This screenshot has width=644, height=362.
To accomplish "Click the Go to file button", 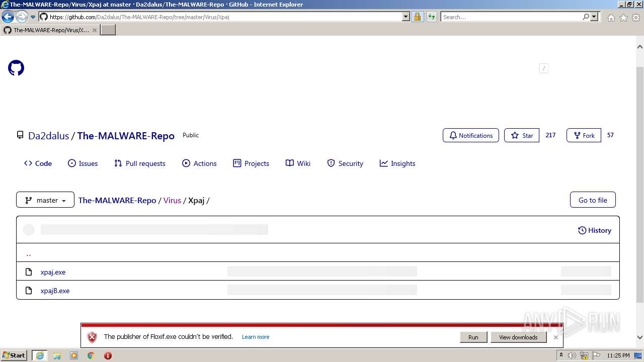I will point(593,200).
